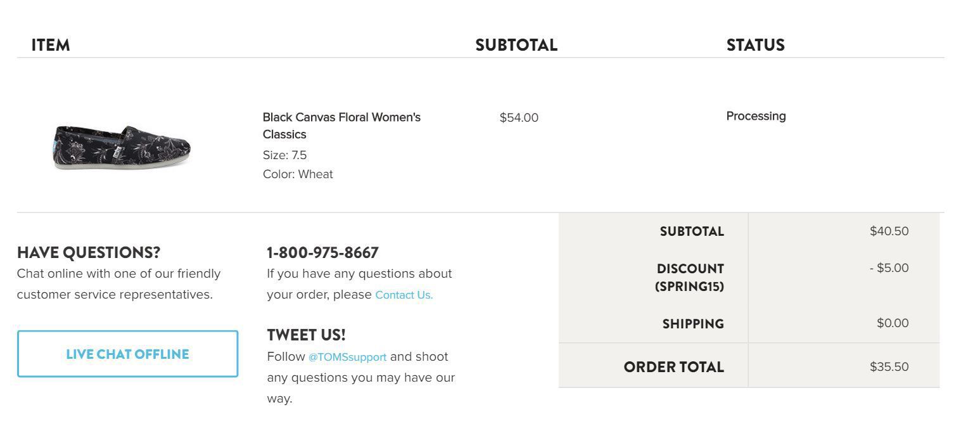980x426 pixels.
Task: Click the HAVE QUESTIONS? heading
Action: [89, 252]
